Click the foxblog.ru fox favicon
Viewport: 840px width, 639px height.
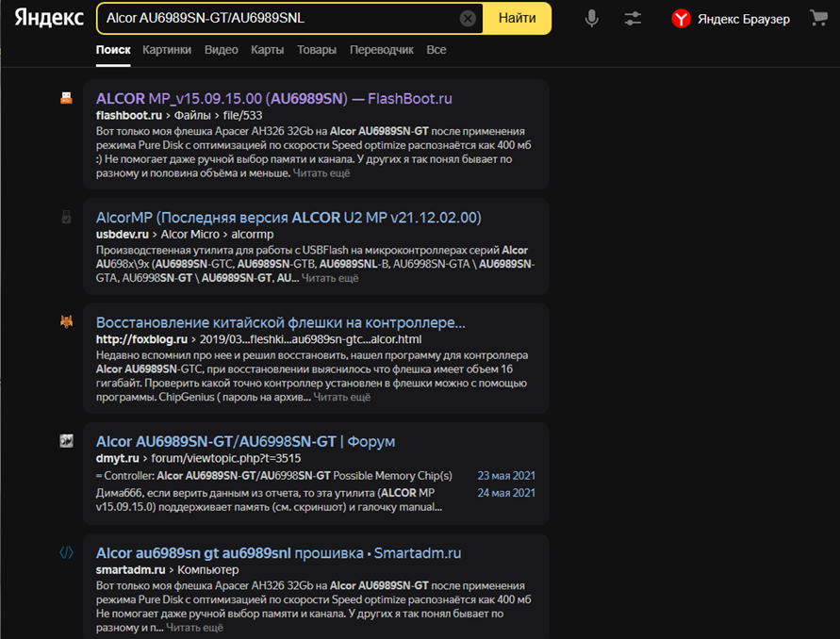click(66, 322)
